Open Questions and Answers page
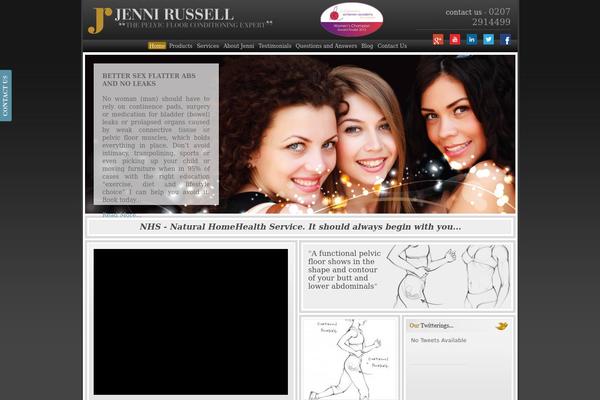This screenshot has width=600, height=400. tap(326, 46)
